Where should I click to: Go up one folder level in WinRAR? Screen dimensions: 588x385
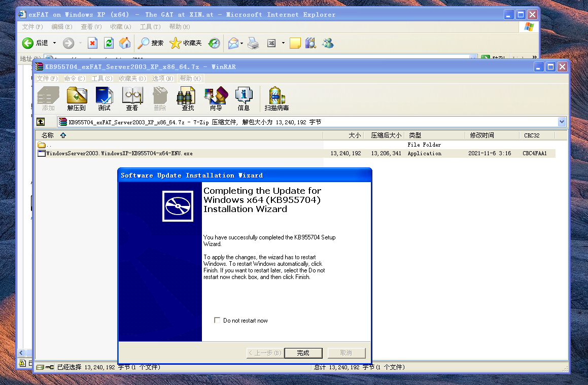[x=41, y=122]
